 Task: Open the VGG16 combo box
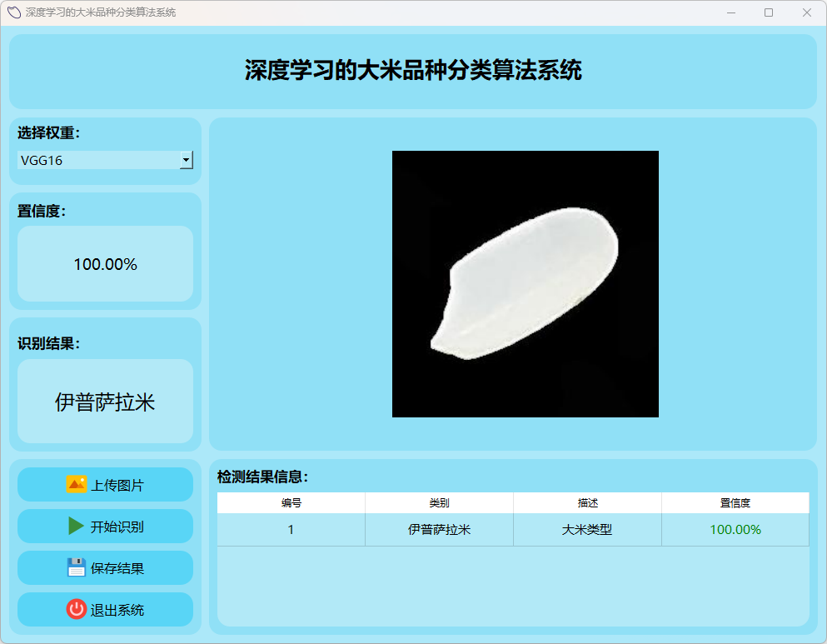98,160
